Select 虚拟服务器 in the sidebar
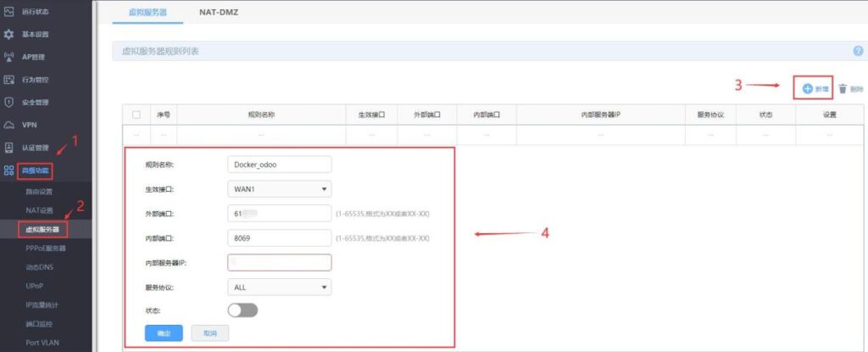Screen dimensions: 868x352 click(42, 229)
